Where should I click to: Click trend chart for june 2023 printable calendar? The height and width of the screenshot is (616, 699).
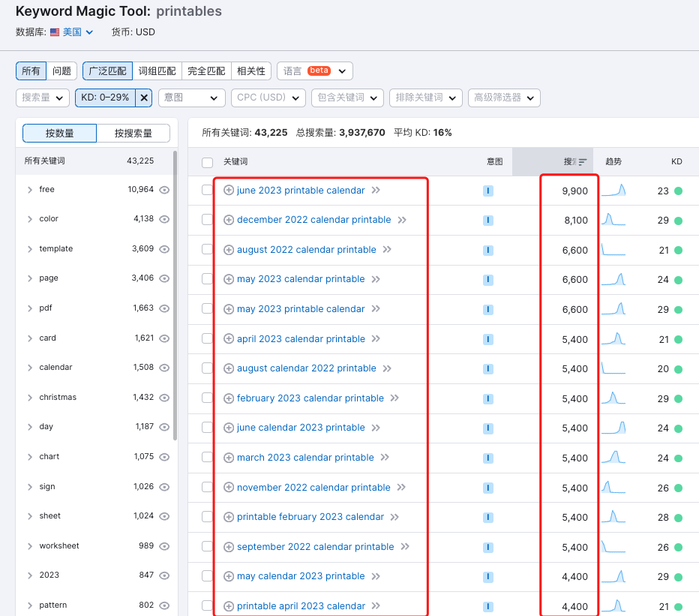click(613, 191)
